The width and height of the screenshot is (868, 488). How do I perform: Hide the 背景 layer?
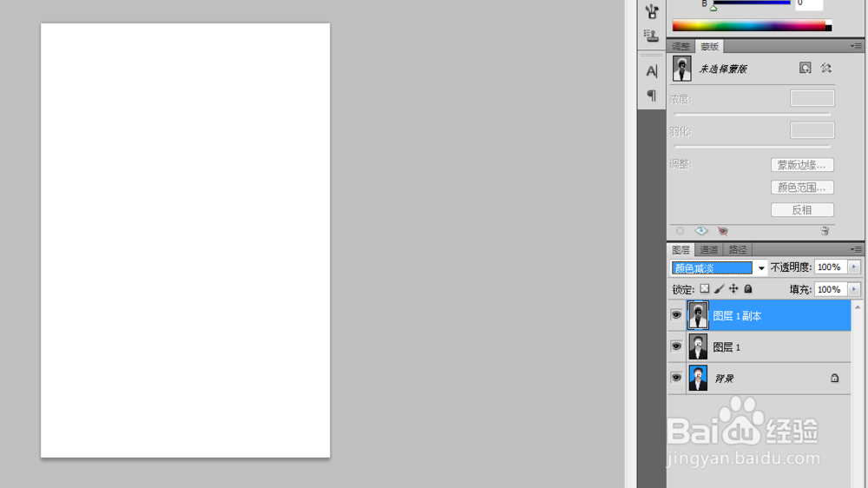(x=676, y=378)
